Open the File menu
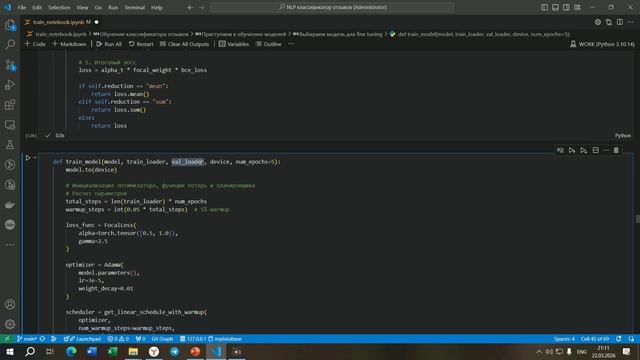The height and width of the screenshot is (360, 640). [x=22, y=7]
